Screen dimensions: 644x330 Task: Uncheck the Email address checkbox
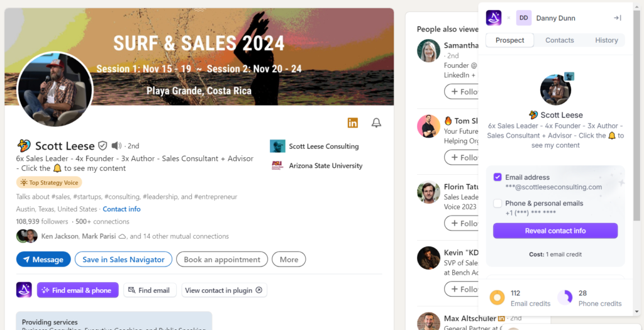tap(497, 177)
